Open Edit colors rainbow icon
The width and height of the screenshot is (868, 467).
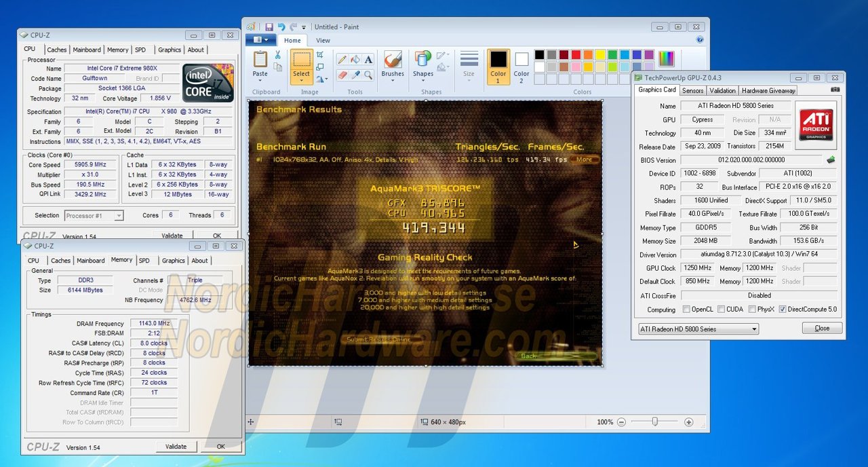[x=667, y=58]
